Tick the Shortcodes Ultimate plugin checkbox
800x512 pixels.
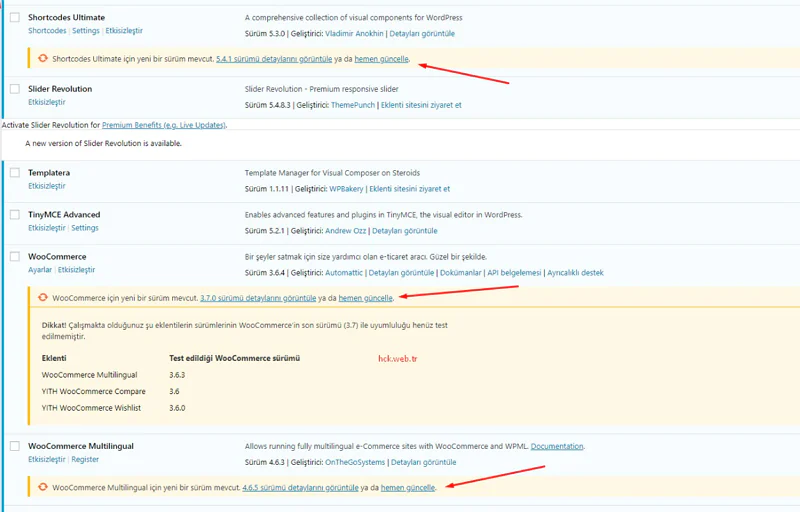[x=15, y=17]
